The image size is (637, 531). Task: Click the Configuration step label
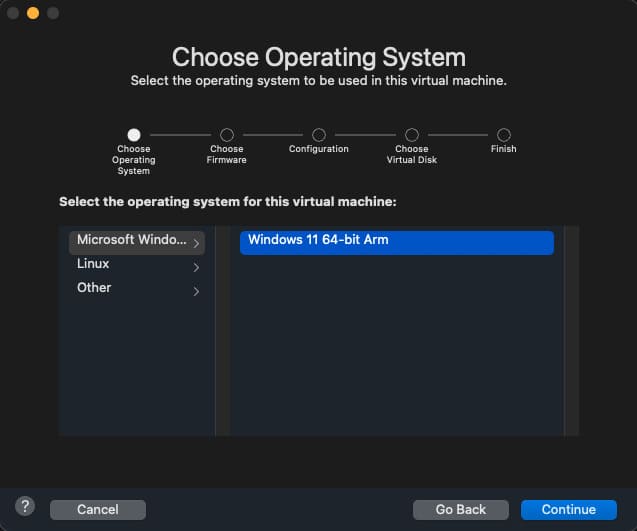pos(319,149)
